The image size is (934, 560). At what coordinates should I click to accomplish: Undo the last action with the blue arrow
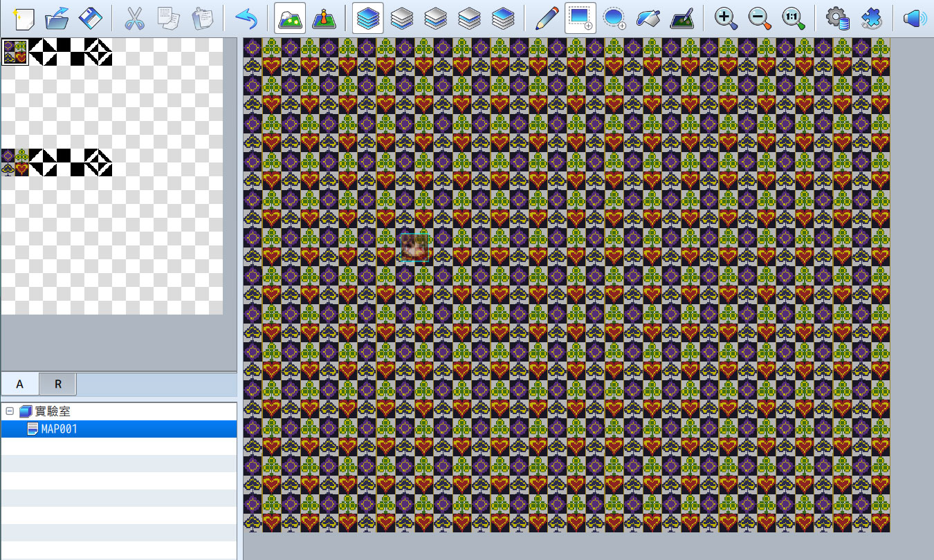coord(246,19)
